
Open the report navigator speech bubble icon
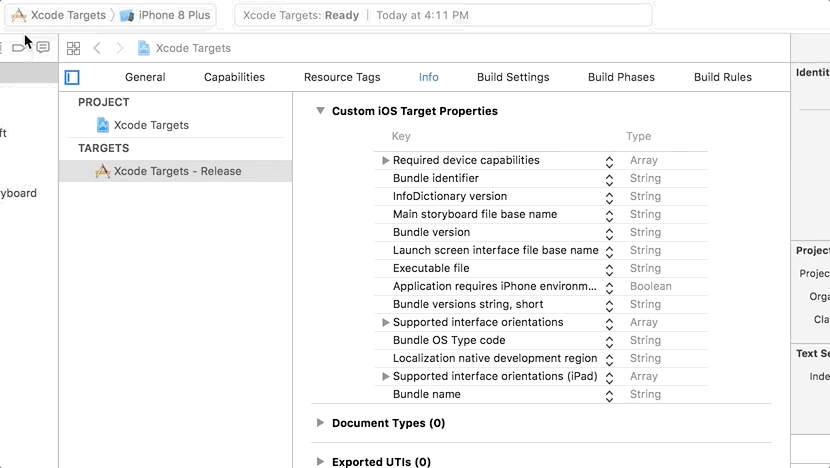click(43, 48)
